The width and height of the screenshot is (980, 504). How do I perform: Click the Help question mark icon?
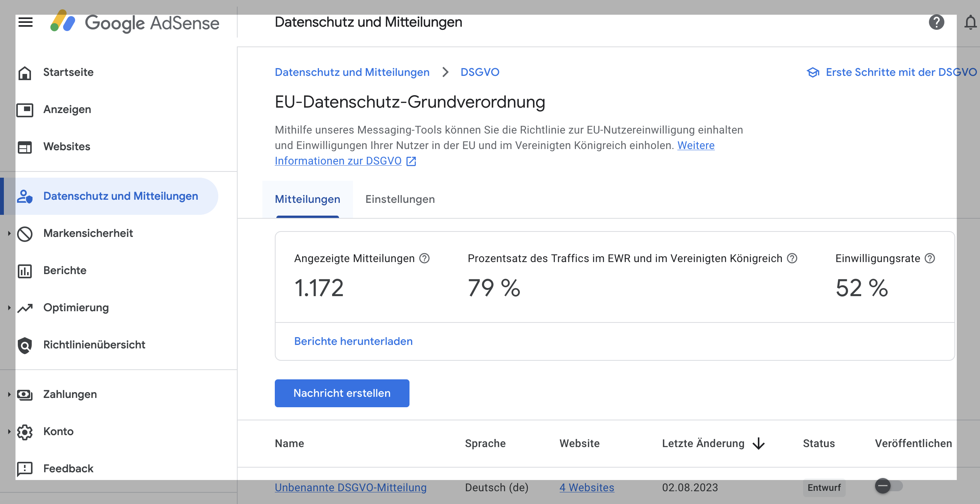coord(936,22)
